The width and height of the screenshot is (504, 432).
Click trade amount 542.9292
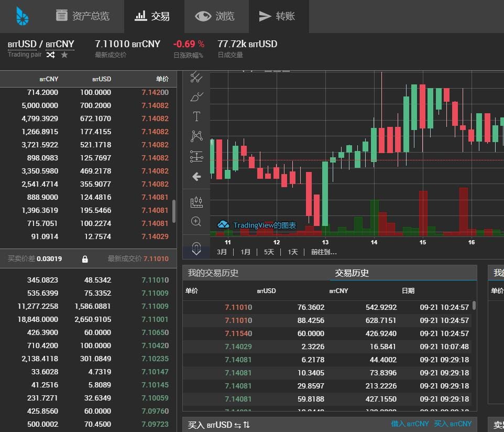coord(381,308)
